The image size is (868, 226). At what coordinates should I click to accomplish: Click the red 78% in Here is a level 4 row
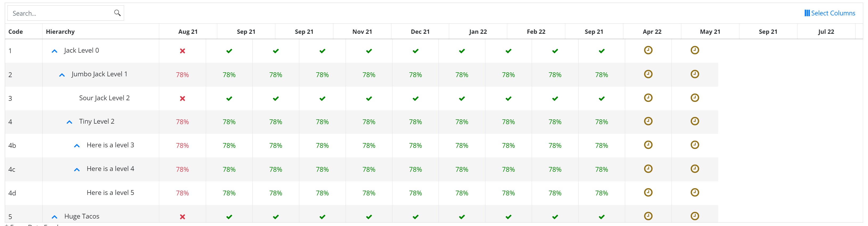click(182, 170)
